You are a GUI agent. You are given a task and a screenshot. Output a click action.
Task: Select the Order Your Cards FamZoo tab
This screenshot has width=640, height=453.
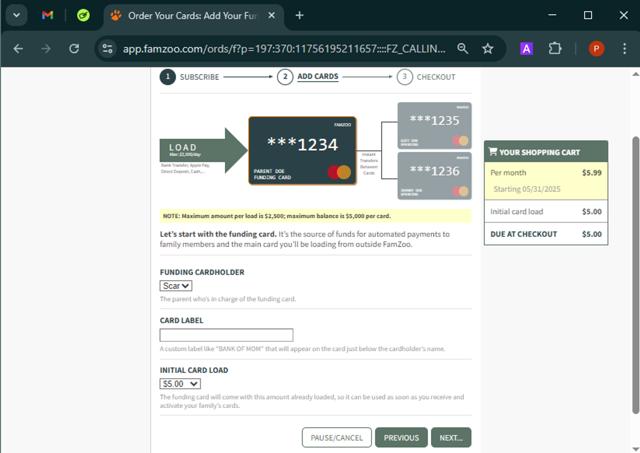point(192,16)
